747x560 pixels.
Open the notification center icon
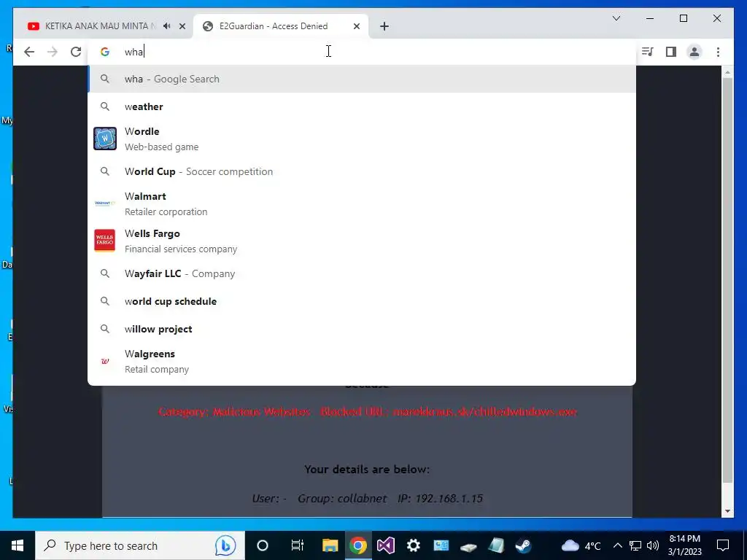pyautogui.click(x=723, y=545)
